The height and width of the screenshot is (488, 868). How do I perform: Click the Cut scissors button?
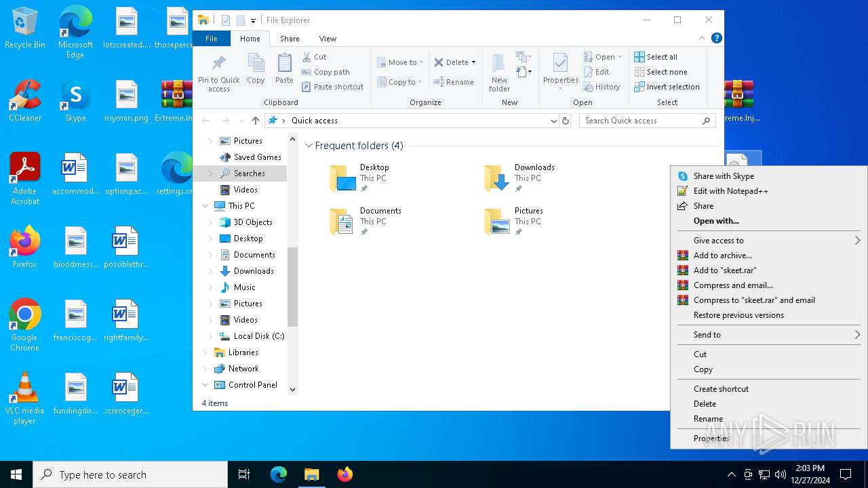[314, 57]
